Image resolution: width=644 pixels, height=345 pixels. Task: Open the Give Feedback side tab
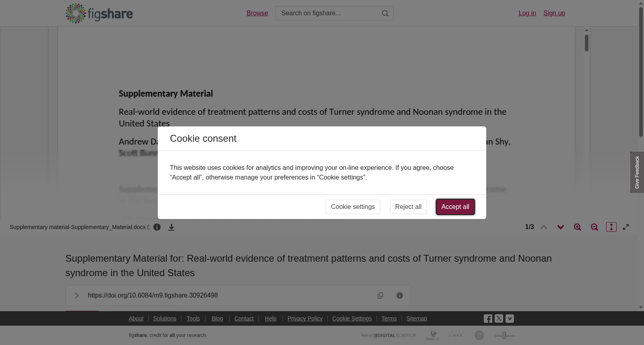pos(637,172)
